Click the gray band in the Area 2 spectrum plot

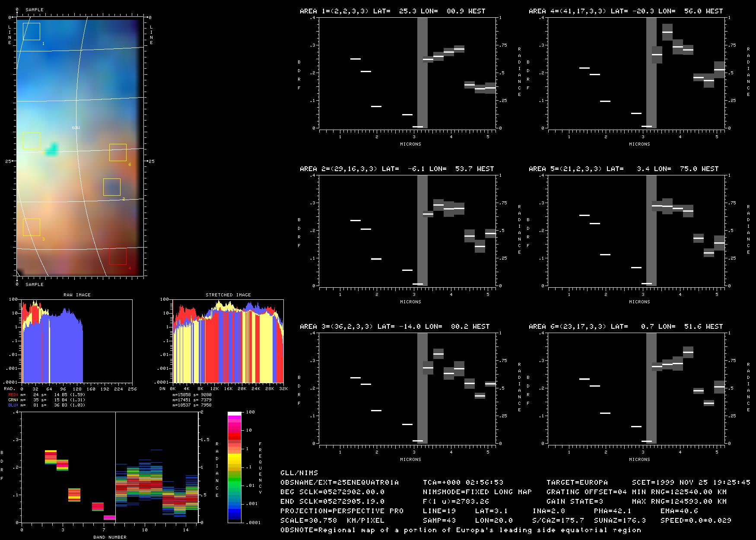(x=422, y=231)
